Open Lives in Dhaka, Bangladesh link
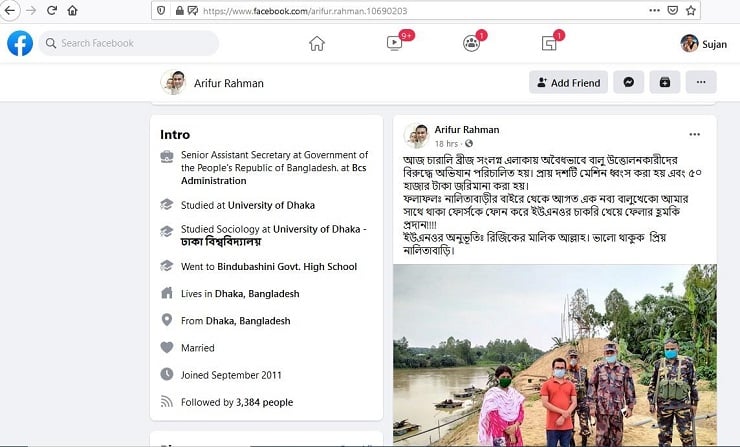Screen dimensions: 740x447 pos(257,294)
